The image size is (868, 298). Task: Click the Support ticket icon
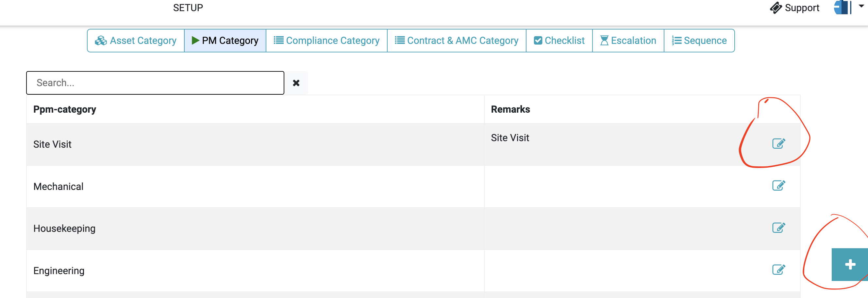point(776,8)
